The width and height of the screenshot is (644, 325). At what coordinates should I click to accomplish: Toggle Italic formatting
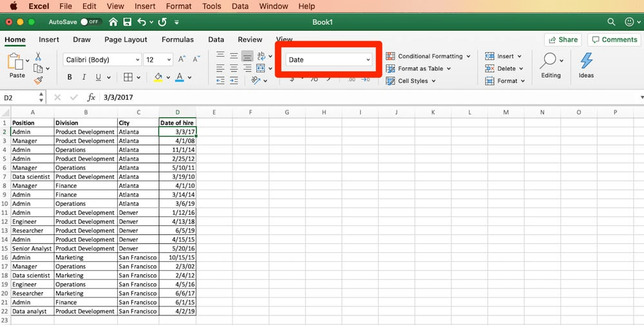[x=84, y=77]
